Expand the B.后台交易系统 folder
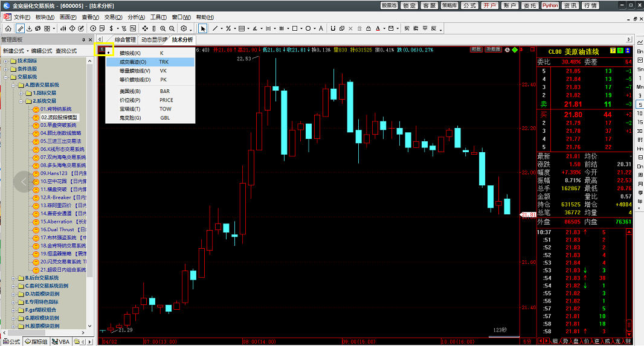644x346 pixels. point(13,278)
